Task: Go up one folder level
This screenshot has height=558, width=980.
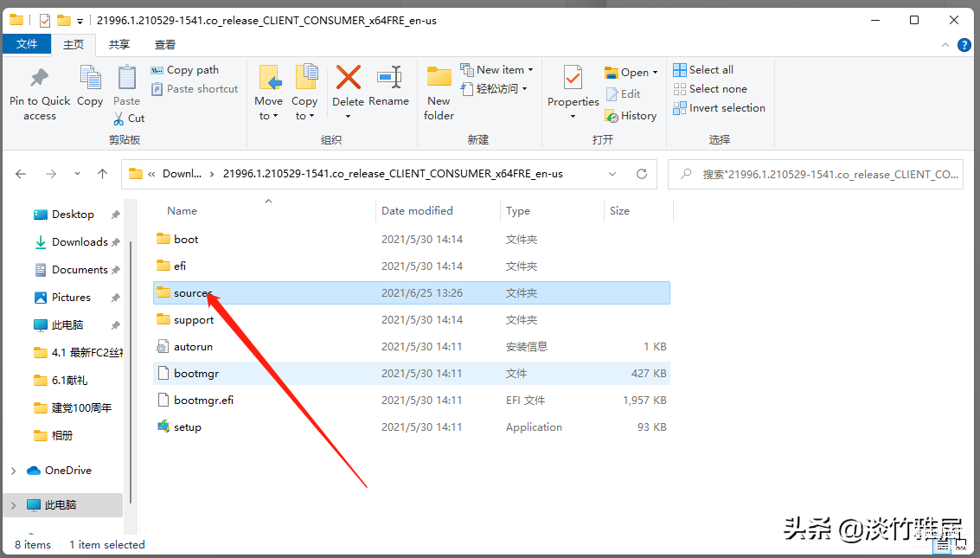Action: 103,174
